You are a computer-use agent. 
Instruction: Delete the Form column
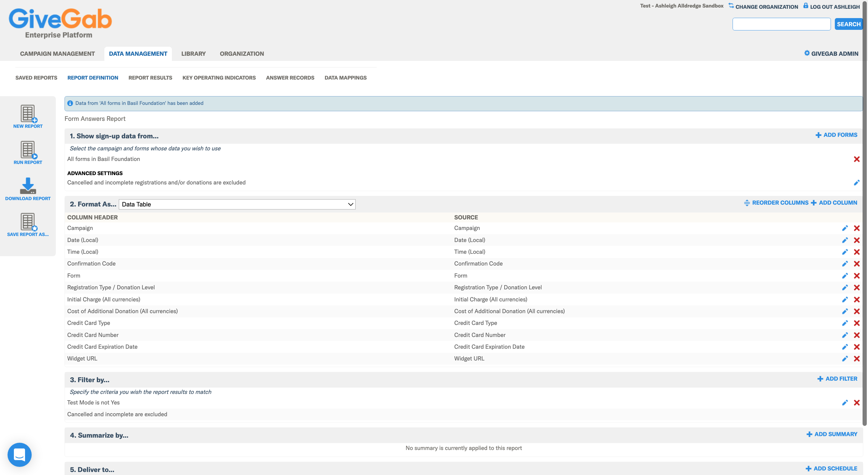pyautogui.click(x=857, y=276)
